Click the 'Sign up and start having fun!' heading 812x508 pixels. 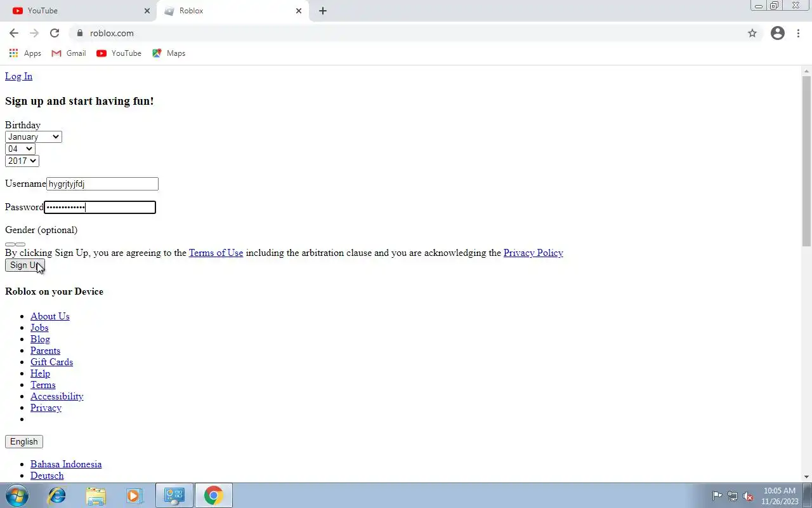[79, 101]
